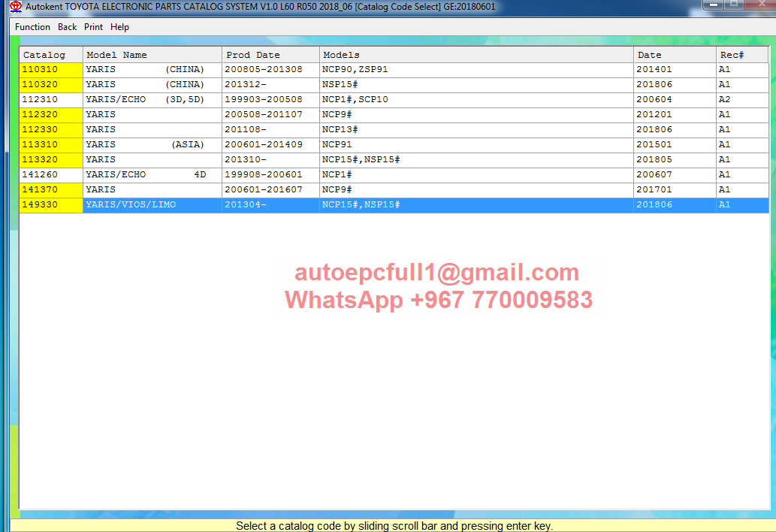
Task: Click the Models column header
Action: tap(476, 54)
